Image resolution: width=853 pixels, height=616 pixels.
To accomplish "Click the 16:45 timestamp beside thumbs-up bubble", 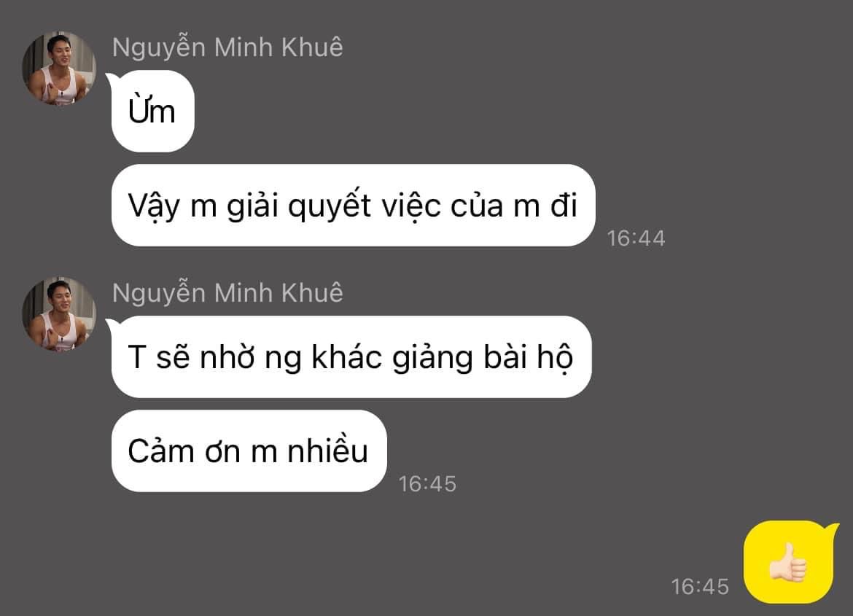I will pos(700,587).
